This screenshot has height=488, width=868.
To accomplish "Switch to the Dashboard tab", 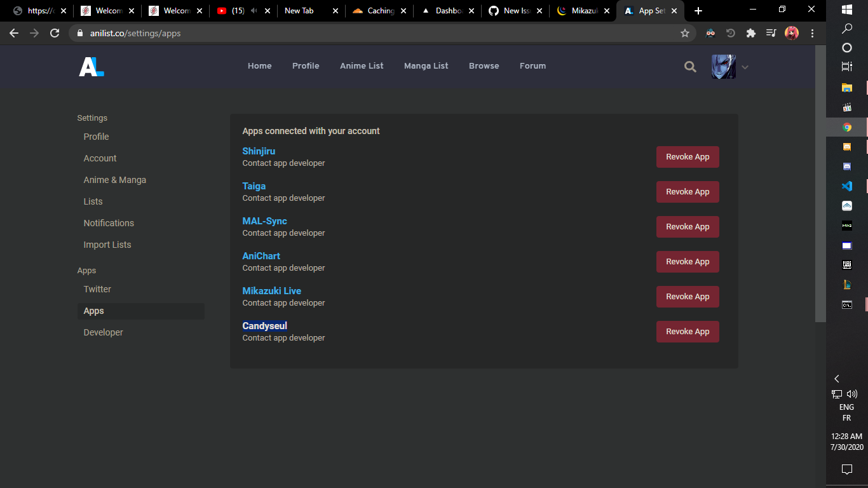I will 447,11.
